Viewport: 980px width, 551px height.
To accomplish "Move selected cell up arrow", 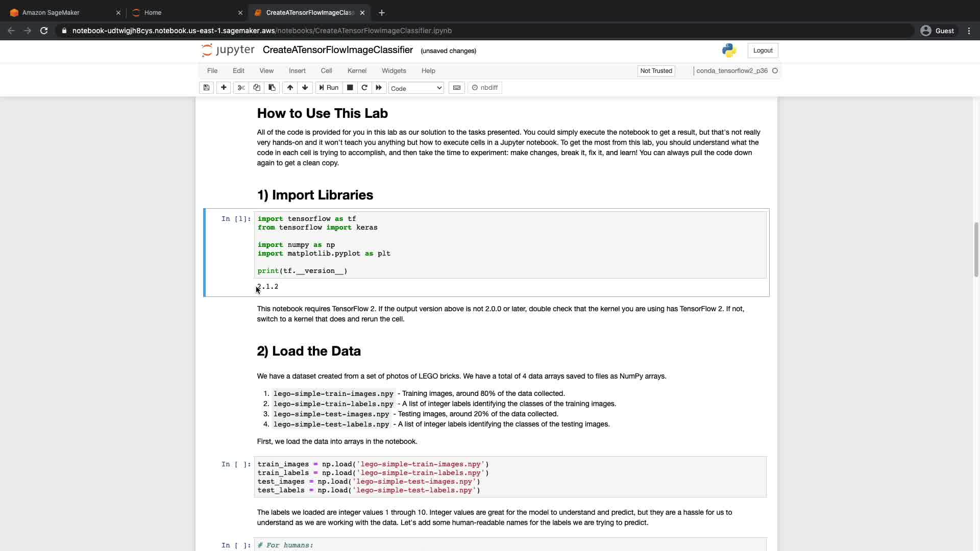I will pyautogui.click(x=290, y=88).
